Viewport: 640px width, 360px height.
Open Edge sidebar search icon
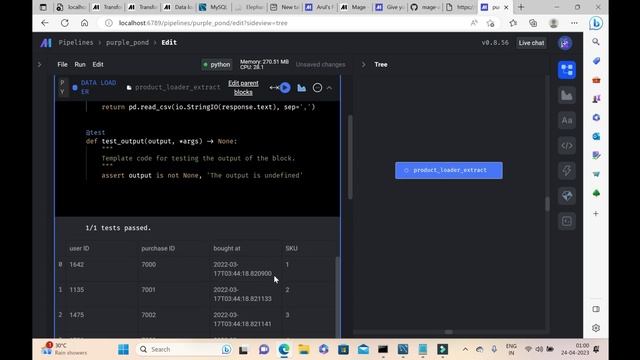click(x=596, y=42)
